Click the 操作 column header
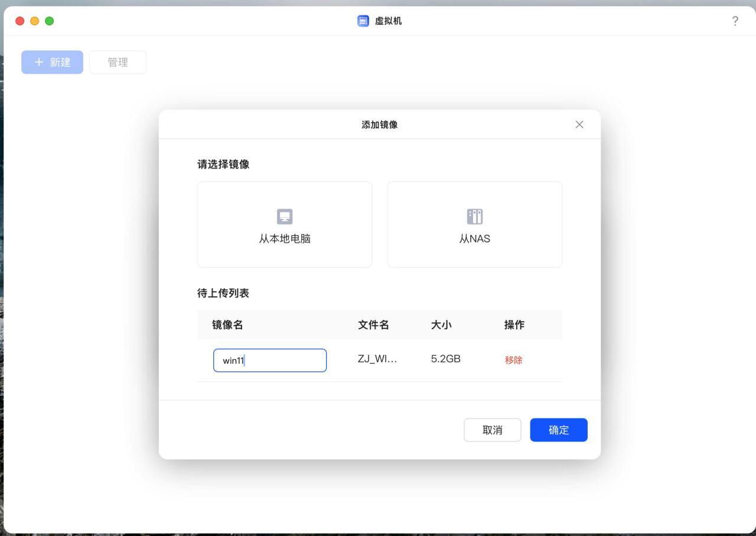Screen dimensions: 756x536 [x=514, y=325]
